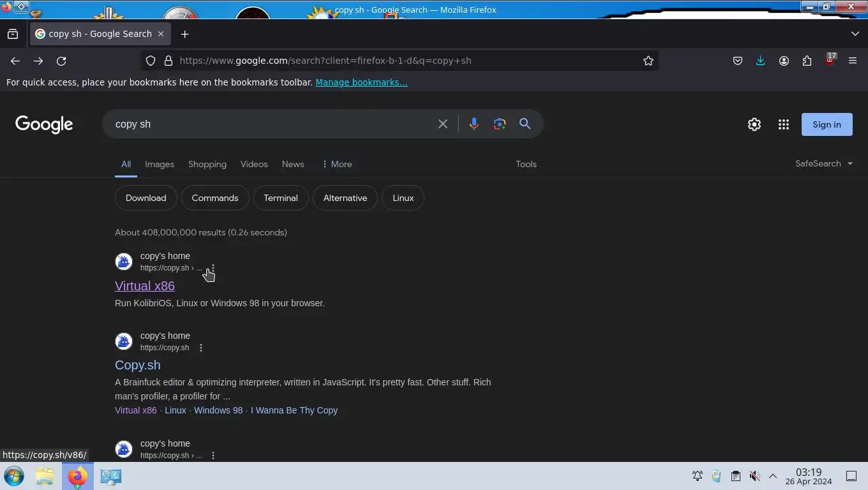Open the extensions puzzle icon
868x490 pixels.
[x=807, y=61]
